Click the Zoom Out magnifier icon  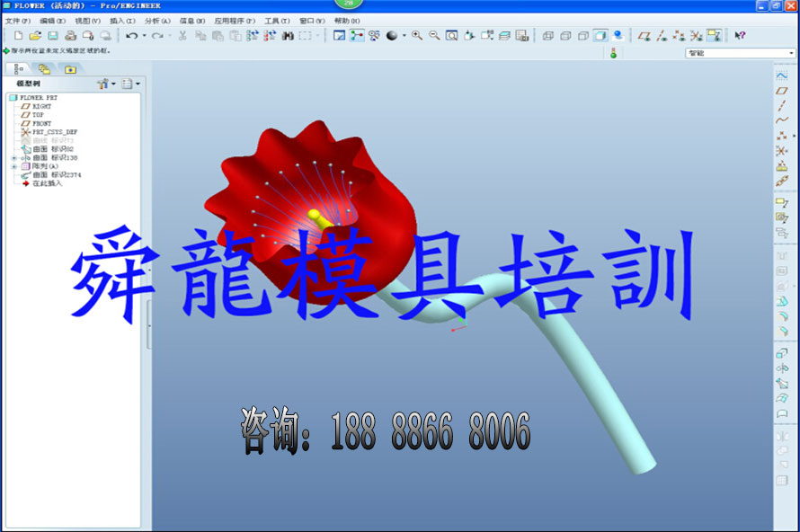pos(434,36)
